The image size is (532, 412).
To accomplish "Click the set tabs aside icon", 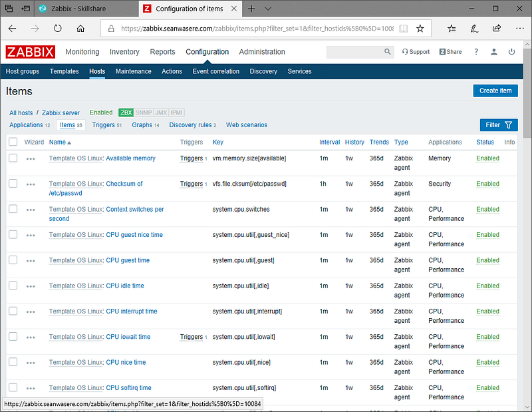I will (x=26, y=9).
